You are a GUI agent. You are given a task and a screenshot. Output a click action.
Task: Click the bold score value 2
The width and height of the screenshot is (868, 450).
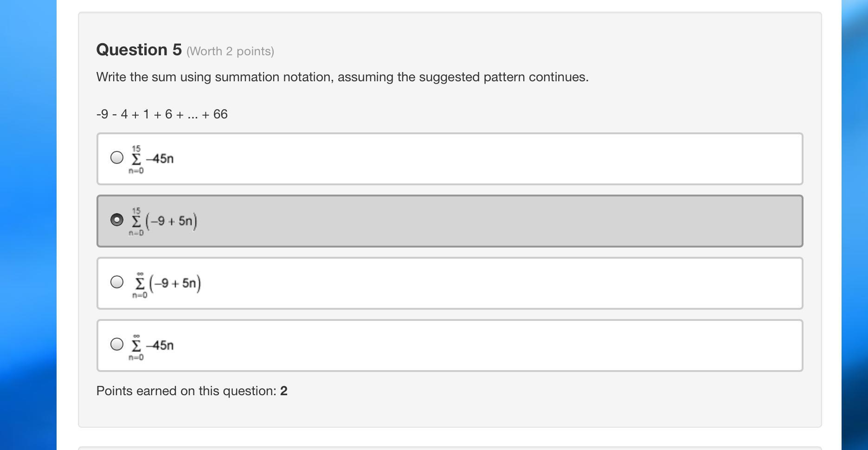pos(284,391)
